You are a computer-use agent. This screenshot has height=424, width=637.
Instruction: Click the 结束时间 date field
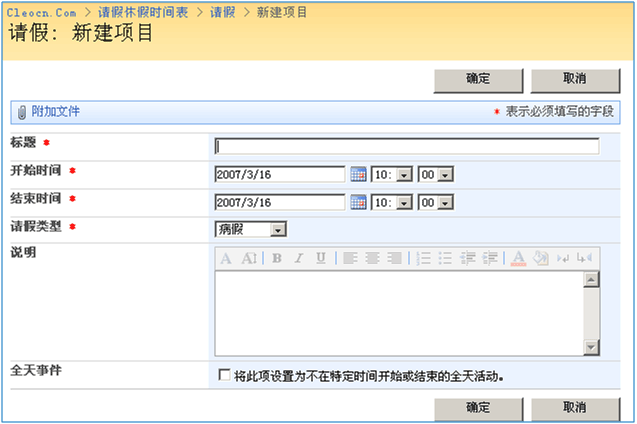click(280, 203)
